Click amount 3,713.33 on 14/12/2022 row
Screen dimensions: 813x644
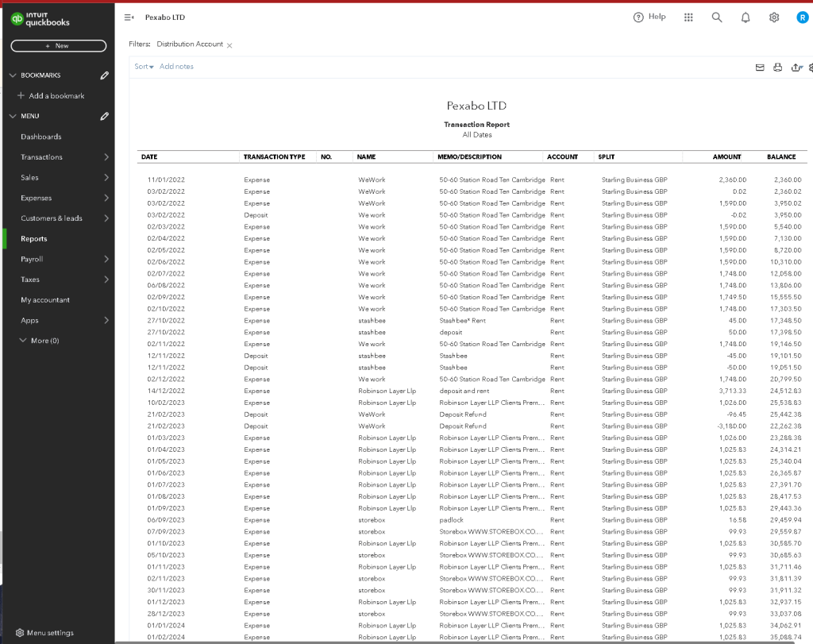point(733,391)
